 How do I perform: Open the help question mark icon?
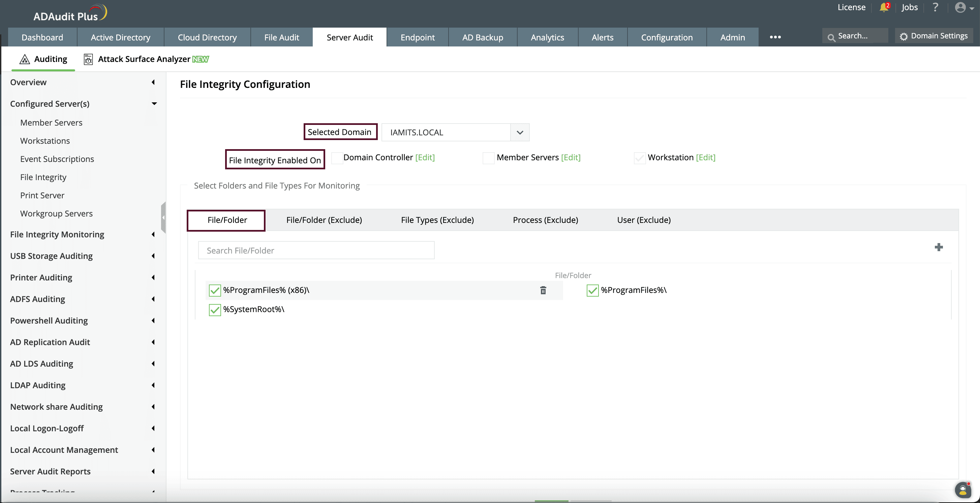(x=935, y=8)
